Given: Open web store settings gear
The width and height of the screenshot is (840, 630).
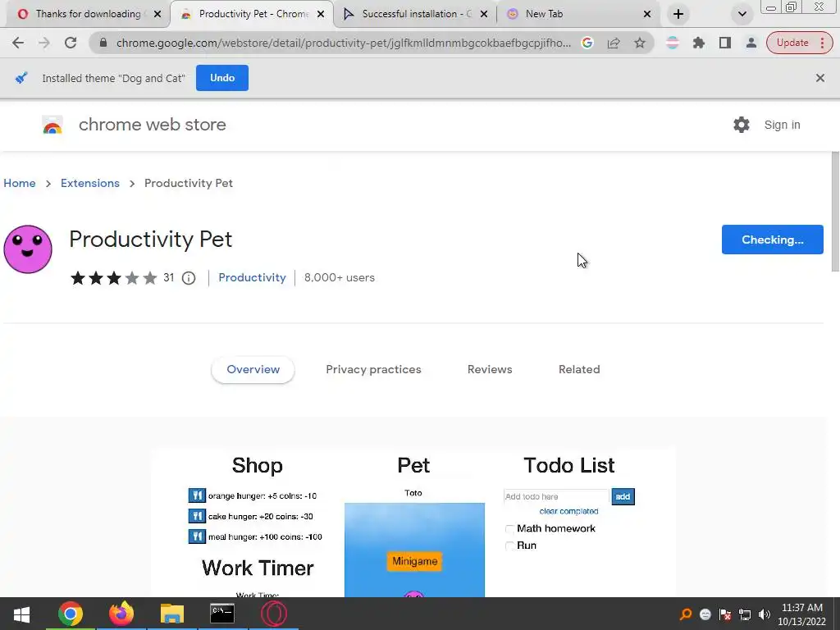Looking at the screenshot, I should coord(742,125).
